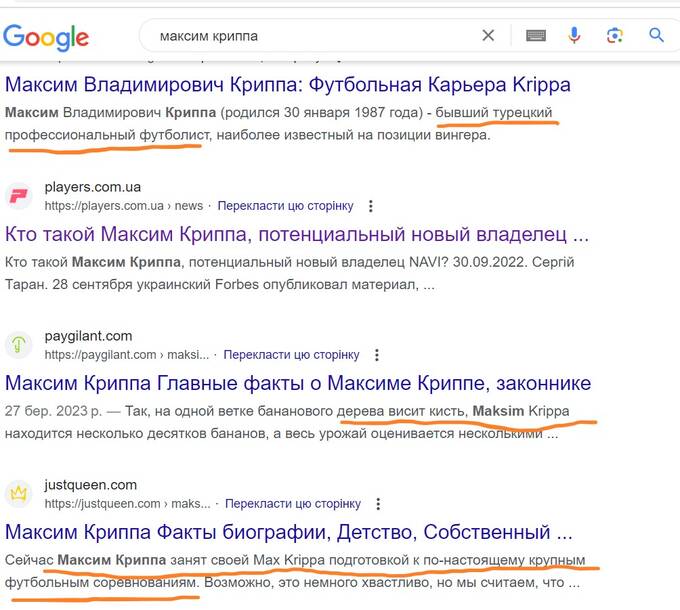Translate the paygilant.com page via 'Перекласти цю сторінку'

click(291, 355)
